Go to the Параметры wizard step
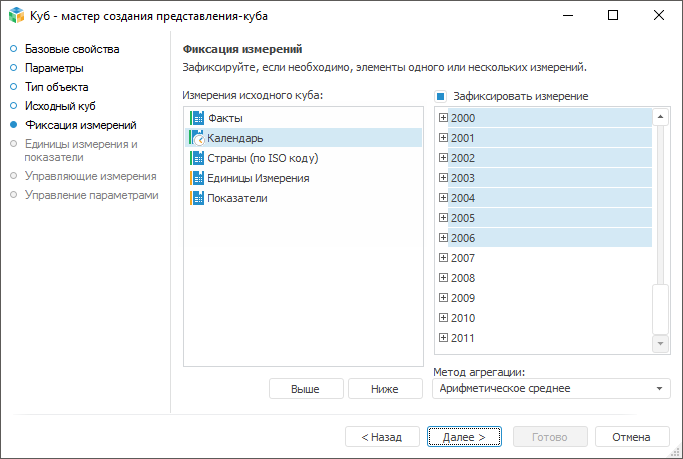The height and width of the screenshot is (459, 683). pos(54,68)
